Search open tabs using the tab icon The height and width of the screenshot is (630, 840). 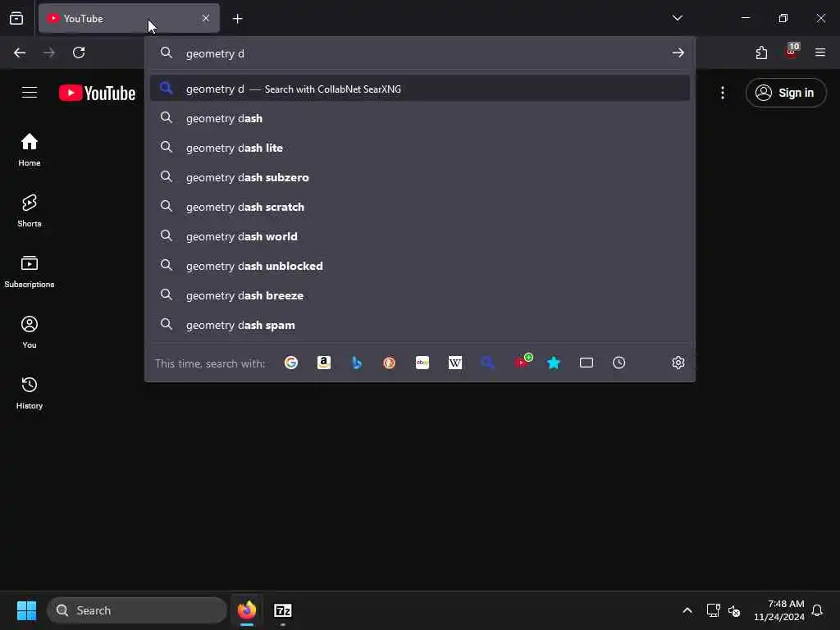(x=586, y=363)
